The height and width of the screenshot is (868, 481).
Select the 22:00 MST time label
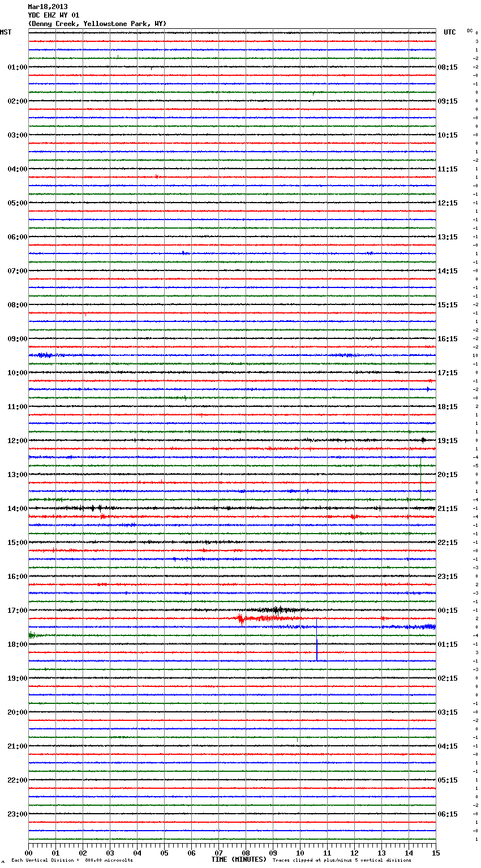click(18, 780)
